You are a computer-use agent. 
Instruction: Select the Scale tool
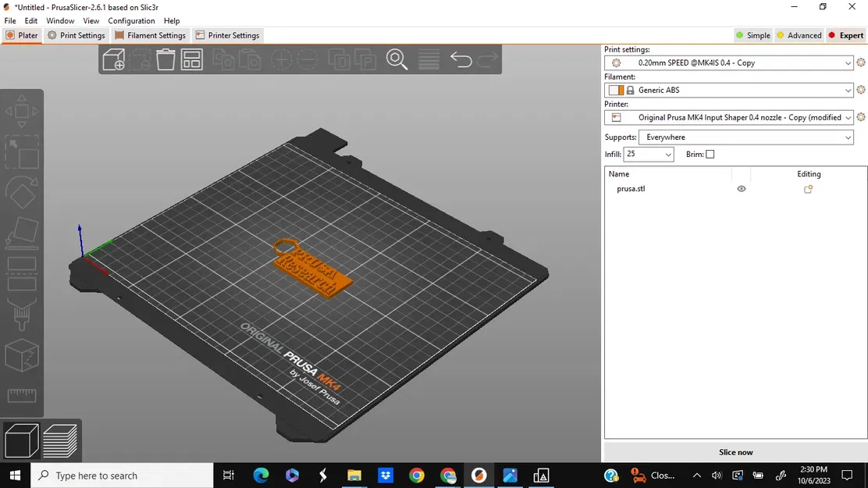pos(22,153)
